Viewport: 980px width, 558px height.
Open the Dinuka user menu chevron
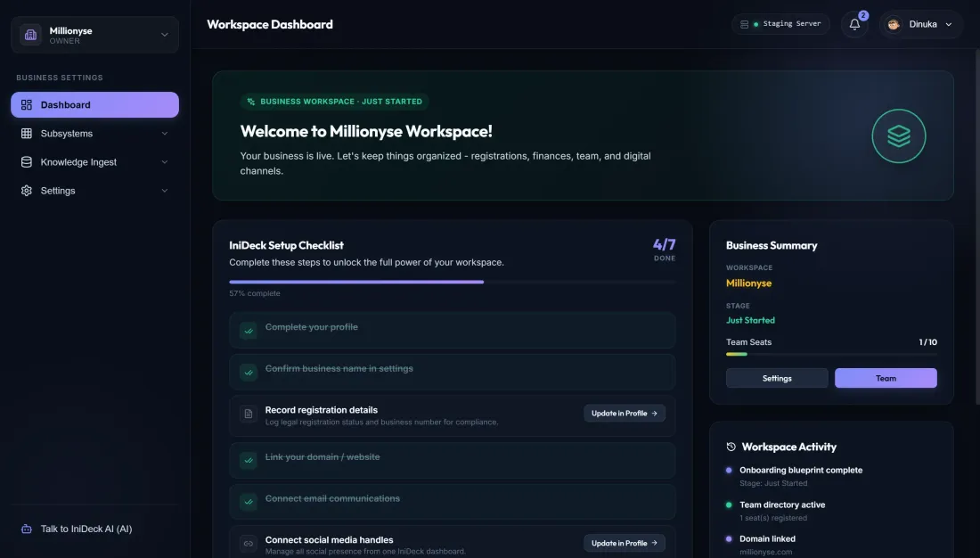pos(949,24)
